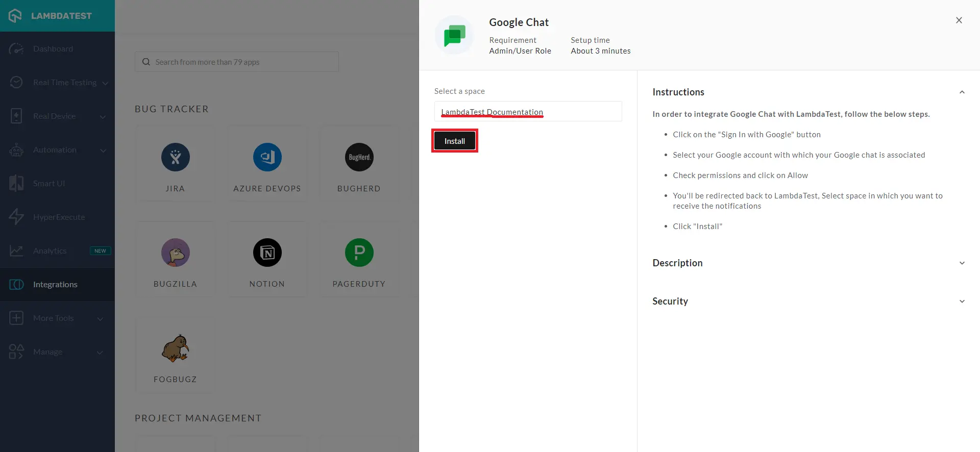
Task: Click the Jira integration icon
Action: click(x=175, y=157)
